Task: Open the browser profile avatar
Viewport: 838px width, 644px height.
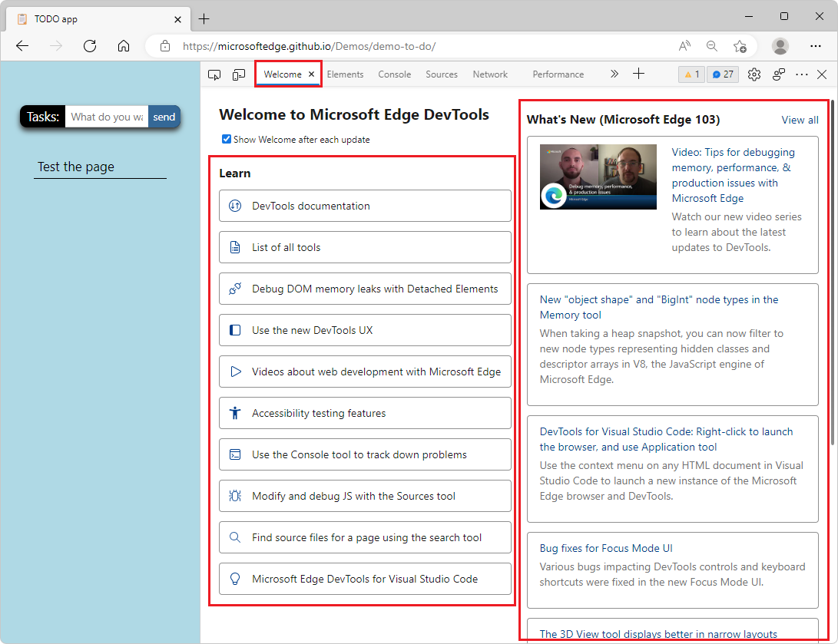Action: click(x=780, y=46)
